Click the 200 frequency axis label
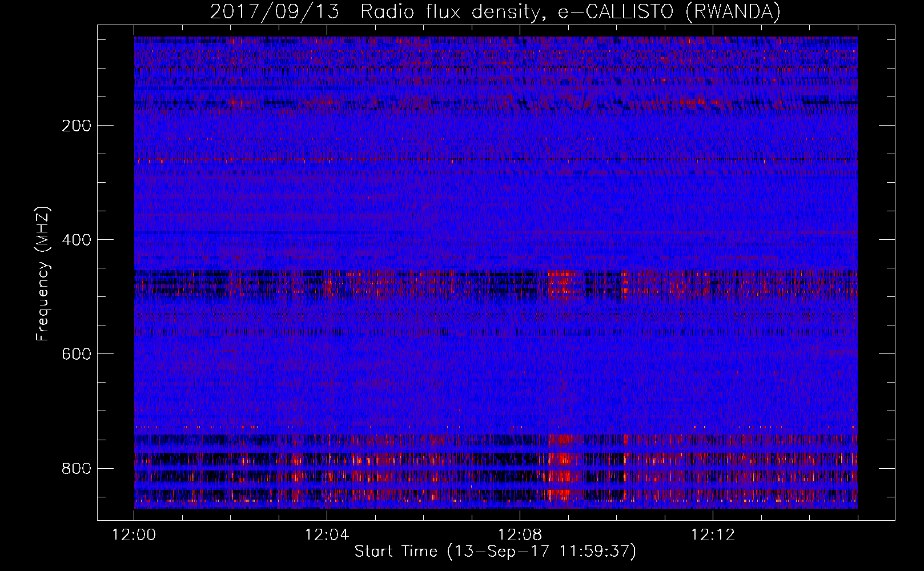Viewport: 924px width, 571px height. [77, 126]
